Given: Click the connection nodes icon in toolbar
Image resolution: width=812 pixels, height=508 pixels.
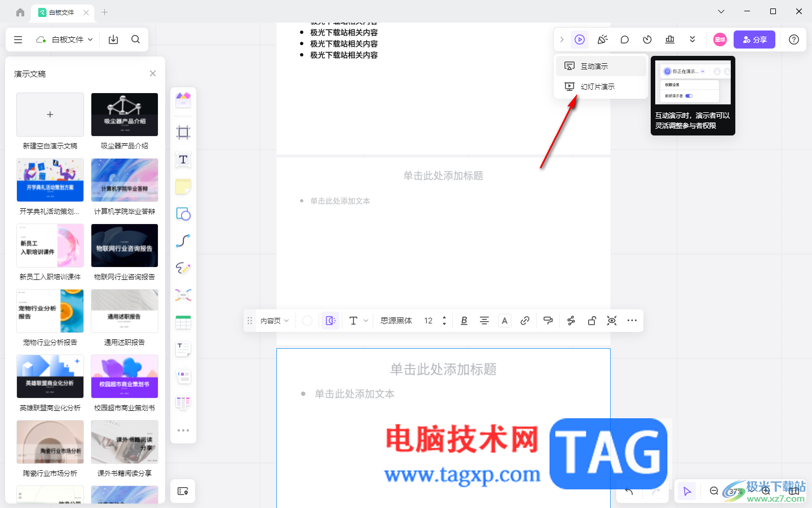Looking at the screenshot, I should (571, 321).
